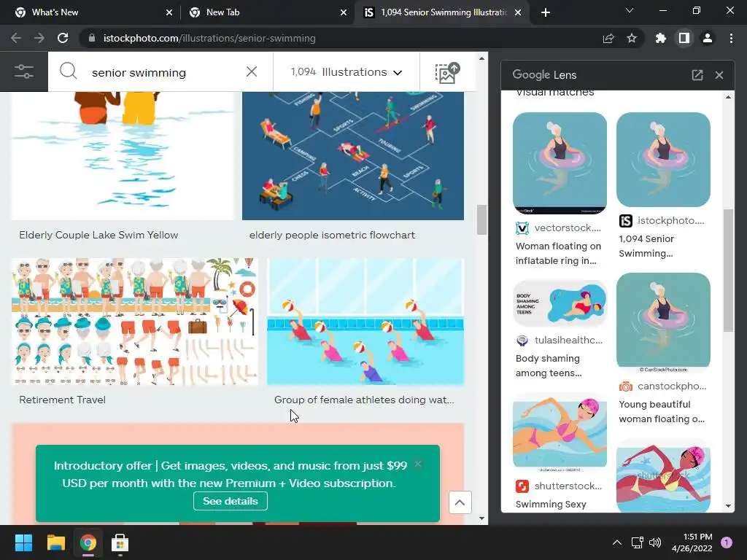Image resolution: width=747 pixels, height=560 pixels.
Task: Open Chrome profile menu
Action: tap(708, 38)
